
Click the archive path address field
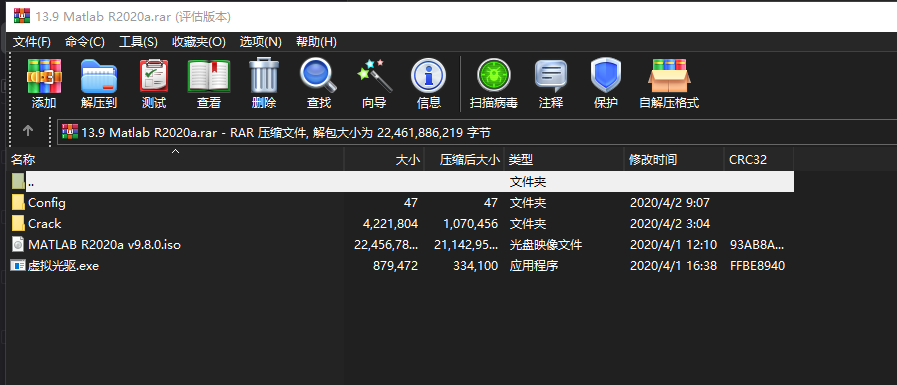pos(477,132)
